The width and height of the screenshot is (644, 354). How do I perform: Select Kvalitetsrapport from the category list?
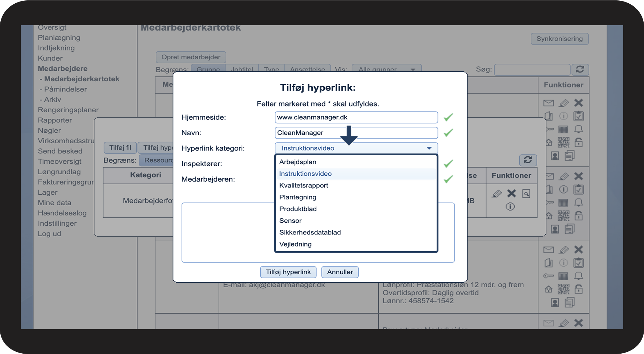click(x=304, y=186)
